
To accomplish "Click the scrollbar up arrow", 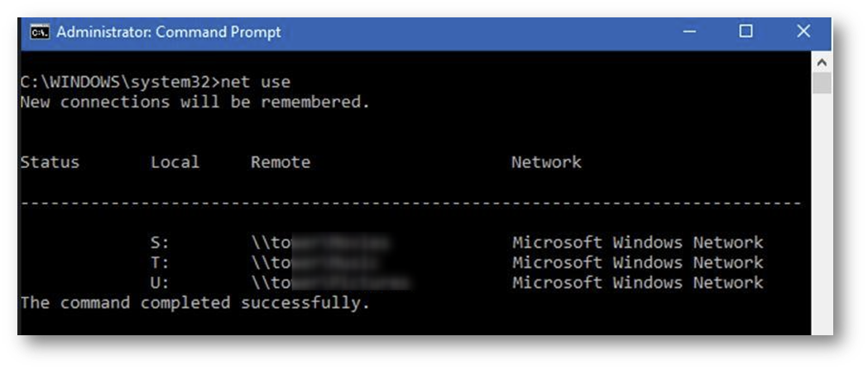I will pos(821,63).
